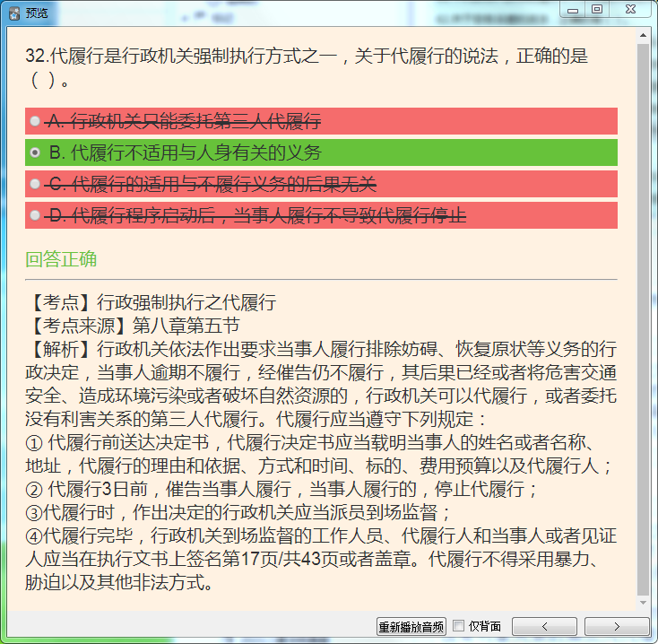The height and width of the screenshot is (644, 658).
Task: Click the 预览 window app icon
Action: coord(14,13)
